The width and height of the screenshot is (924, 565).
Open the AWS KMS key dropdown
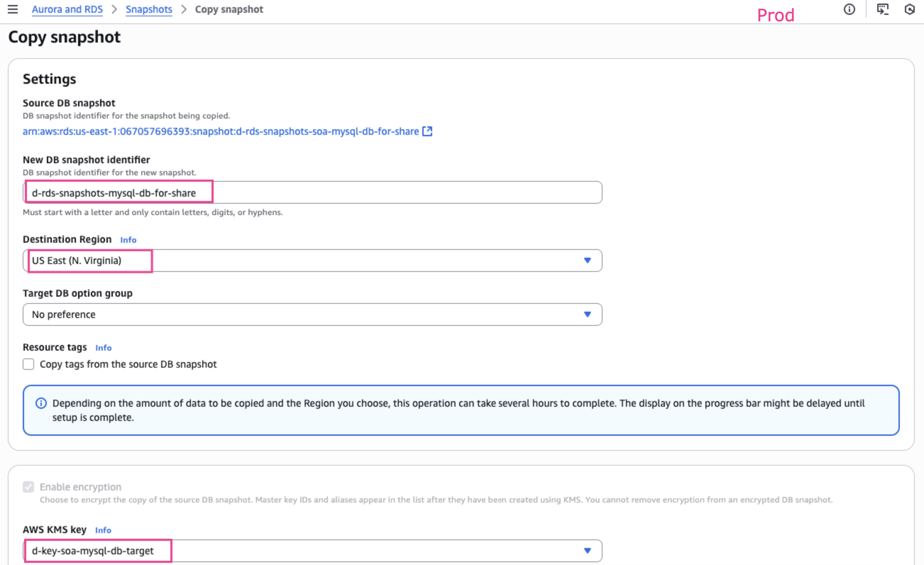(x=312, y=551)
